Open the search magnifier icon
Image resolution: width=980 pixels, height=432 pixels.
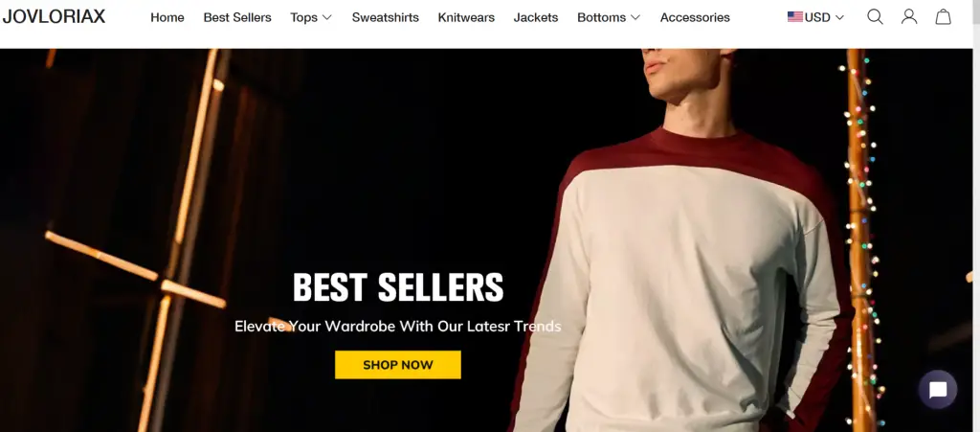875,17
